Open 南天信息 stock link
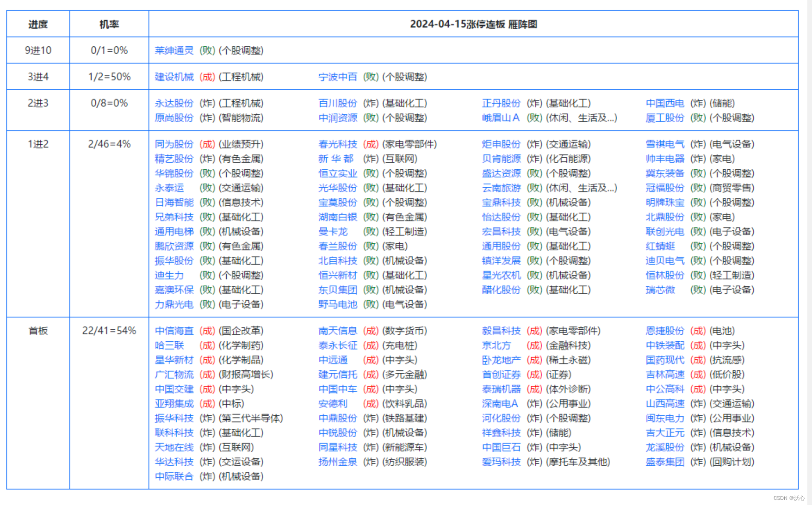Image resolution: width=812 pixels, height=505 pixels. pyautogui.click(x=338, y=331)
